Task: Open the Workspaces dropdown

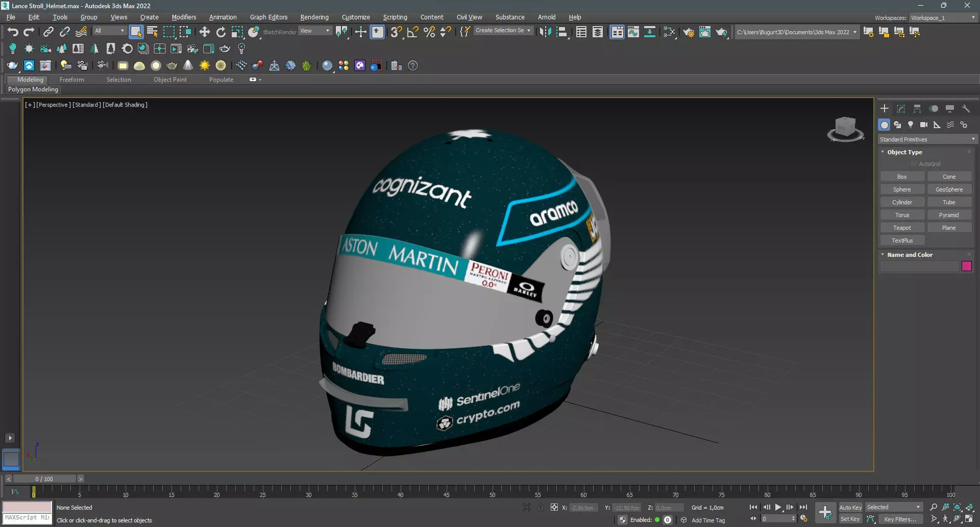Action: point(943,17)
